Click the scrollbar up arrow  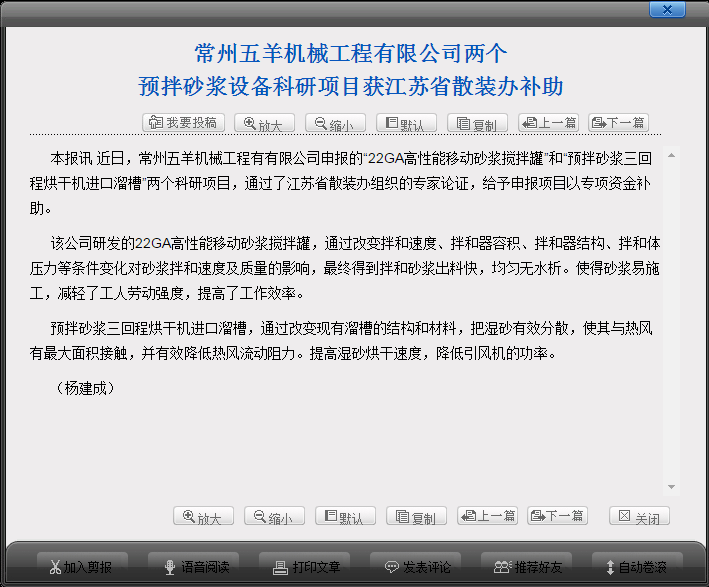(671, 155)
